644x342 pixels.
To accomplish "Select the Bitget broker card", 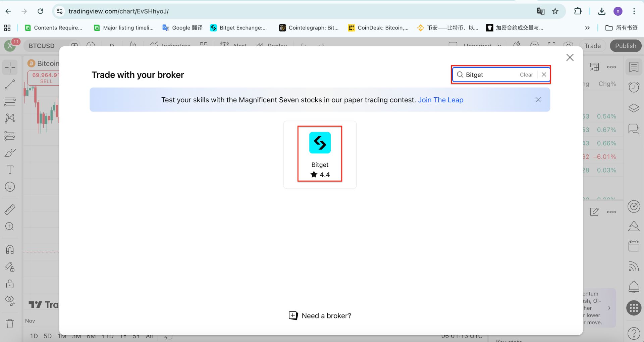I will click(320, 155).
